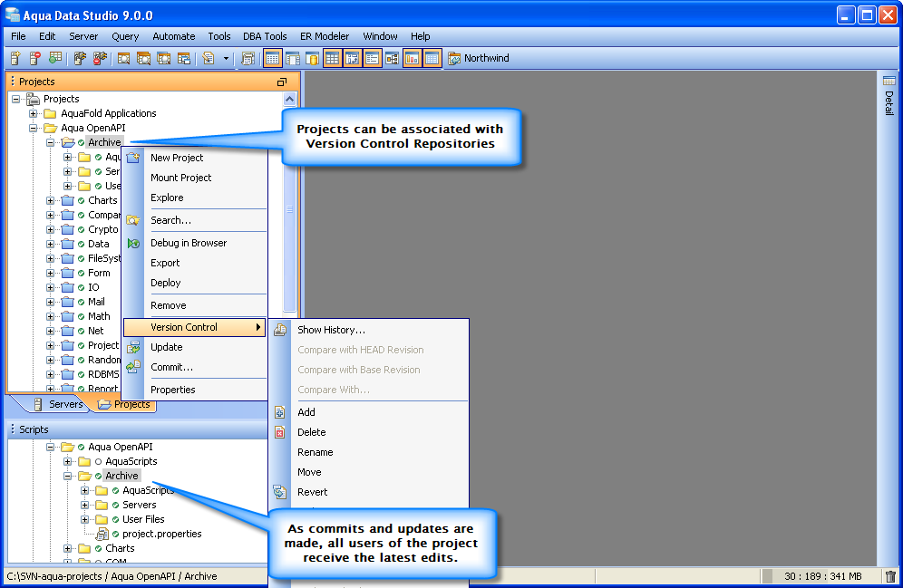Toggle the first highlighted grid view toolbar button
Screen dimensions: 903x588
click(272, 58)
